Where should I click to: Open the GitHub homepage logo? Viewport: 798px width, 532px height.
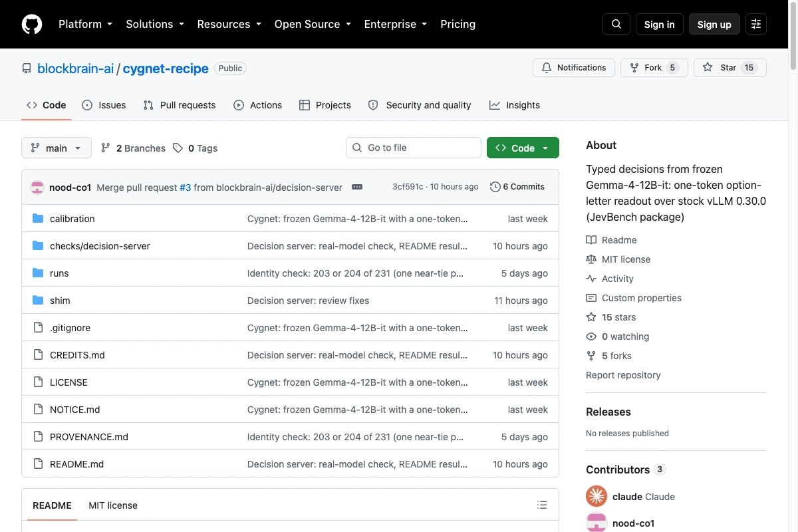tap(32, 24)
